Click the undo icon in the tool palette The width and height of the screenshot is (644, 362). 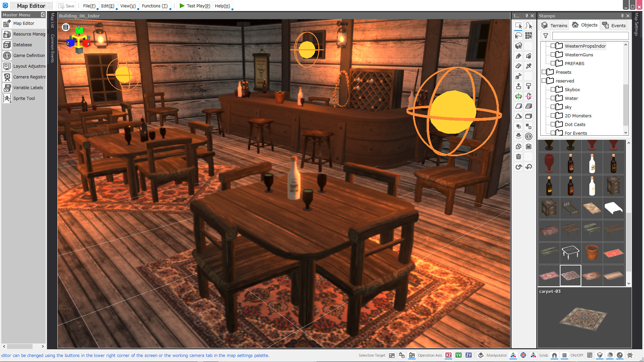click(529, 167)
